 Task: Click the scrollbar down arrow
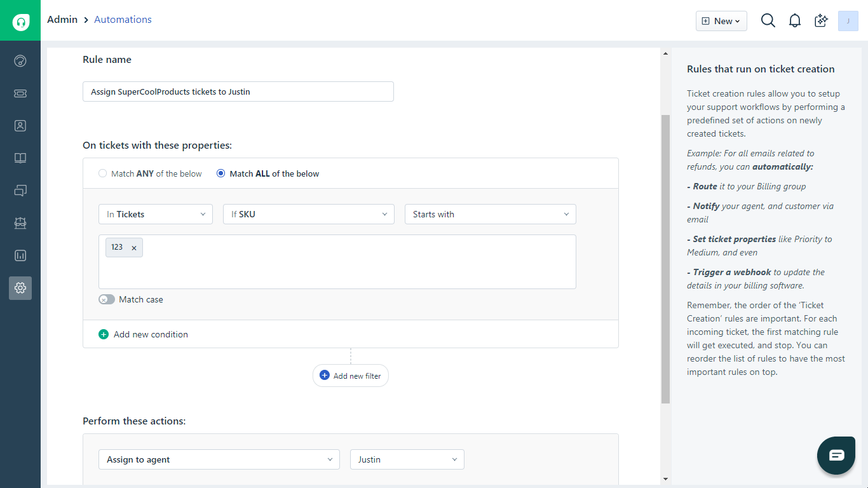coord(665,478)
